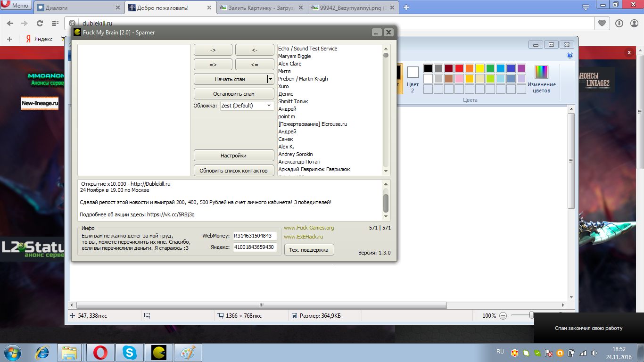Image resolution: width=644 pixels, height=362 pixels.
Task: Click the <- move left button
Action: pos(255,49)
